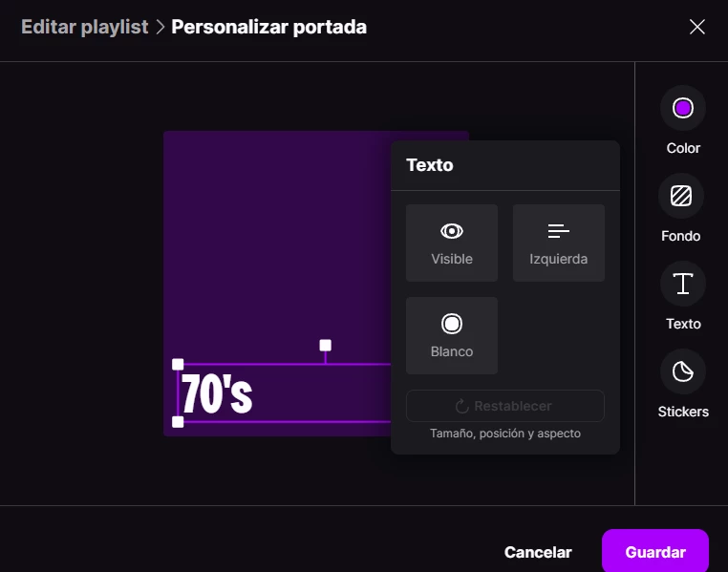Open the Color tool in sidebar
The height and width of the screenshot is (572, 728).
point(682,109)
